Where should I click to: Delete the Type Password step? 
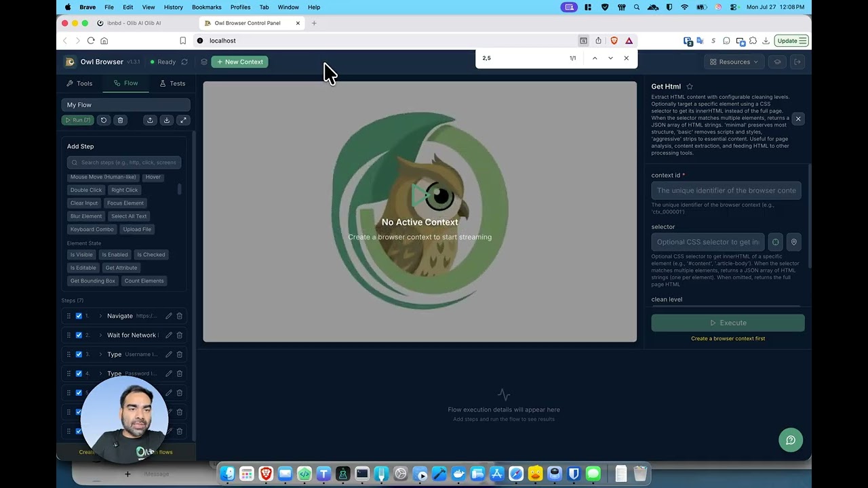pos(180,373)
